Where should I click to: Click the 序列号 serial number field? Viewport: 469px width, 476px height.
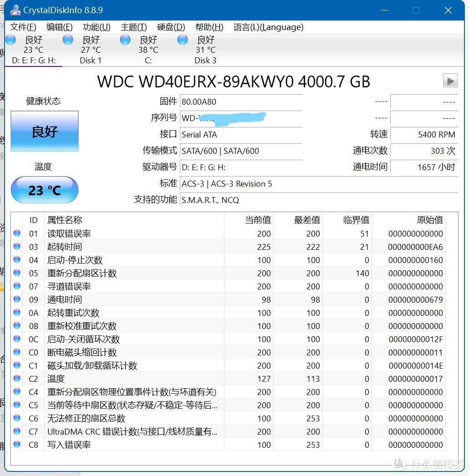click(241, 117)
